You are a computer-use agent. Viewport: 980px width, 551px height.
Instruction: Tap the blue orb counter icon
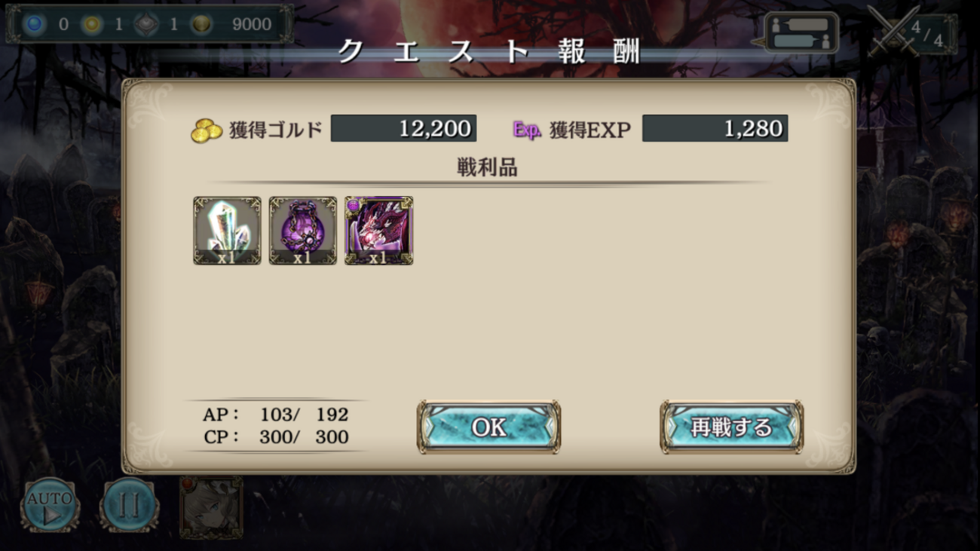(x=33, y=24)
